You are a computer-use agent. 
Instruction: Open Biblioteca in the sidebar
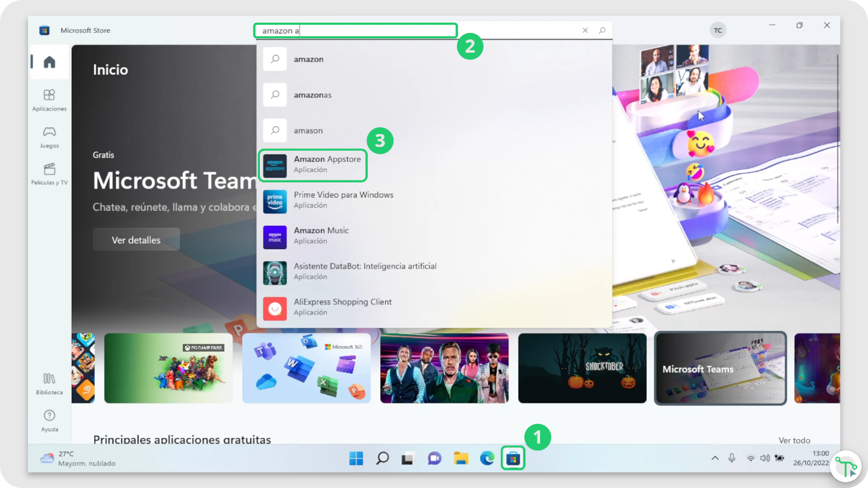[49, 383]
